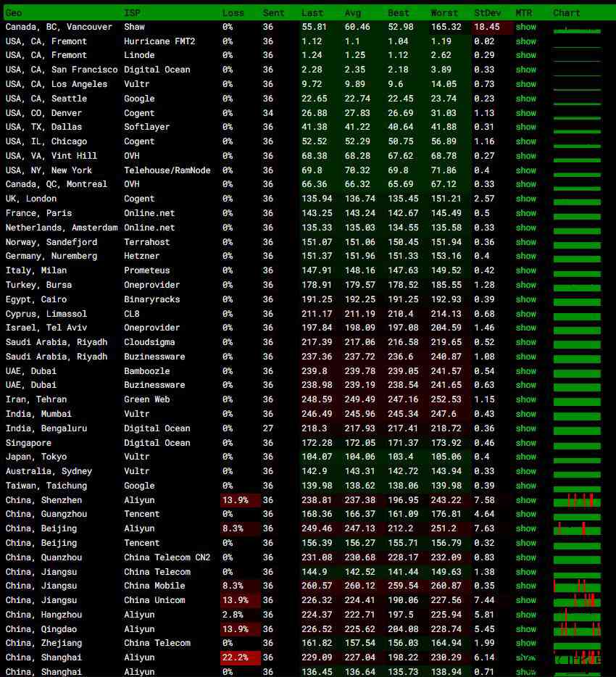
Task: Click the chart for Jiangsu China Unicom
Action: pyautogui.click(x=577, y=600)
